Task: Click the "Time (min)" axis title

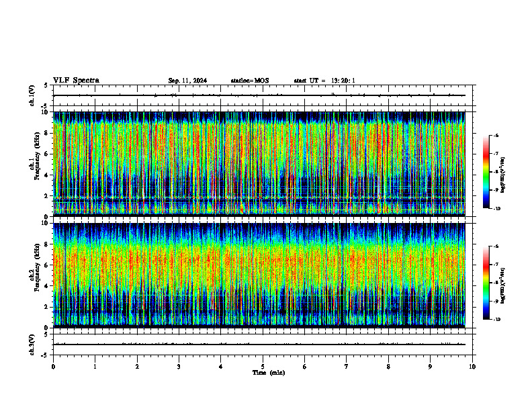Action: point(269,373)
